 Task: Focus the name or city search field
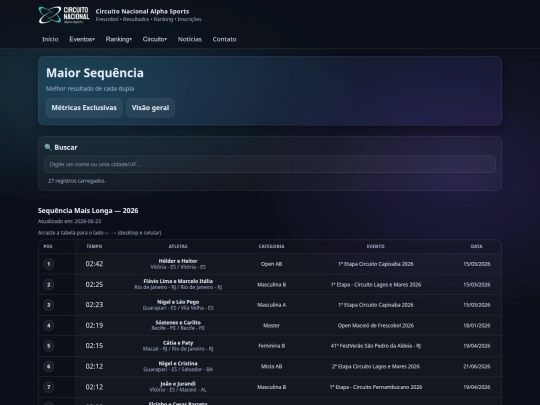[270, 164]
